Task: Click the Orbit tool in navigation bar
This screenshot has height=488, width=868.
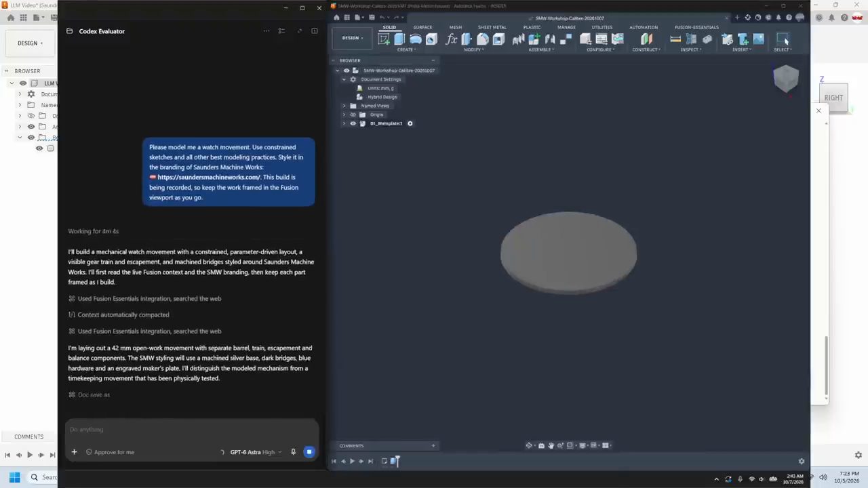Action: (529, 445)
